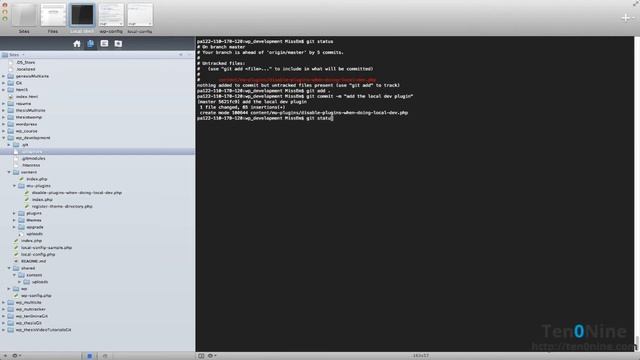
Task: Expand the html5 folder
Action: pyautogui.click(x=4, y=90)
